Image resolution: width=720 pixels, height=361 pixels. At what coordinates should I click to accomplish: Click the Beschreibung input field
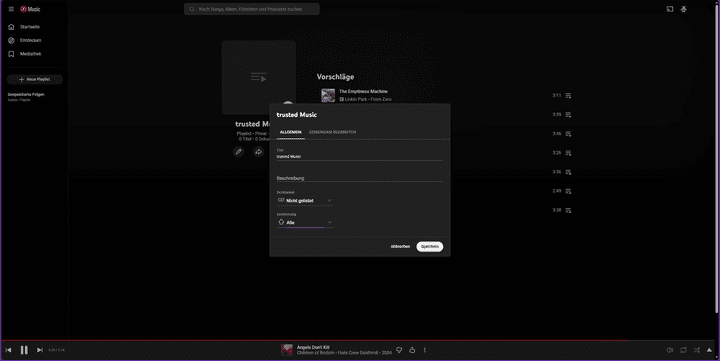360,178
